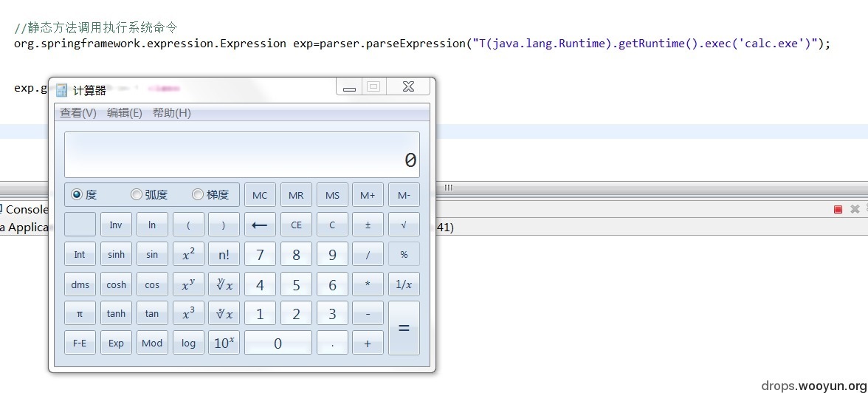The image size is (868, 393).
Task: Click digit 8 on the calculator
Action: pyautogui.click(x=296, y=254)
